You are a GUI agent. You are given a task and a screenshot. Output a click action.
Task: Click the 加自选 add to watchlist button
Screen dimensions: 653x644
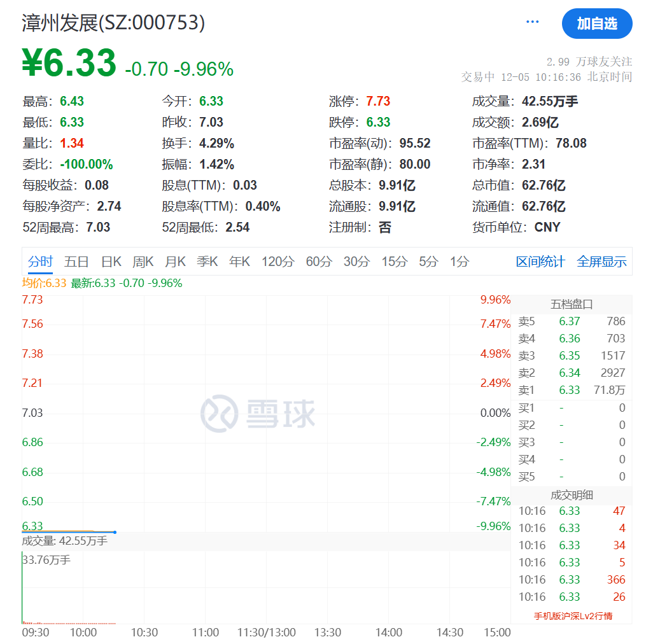click(x=596, y=24)
